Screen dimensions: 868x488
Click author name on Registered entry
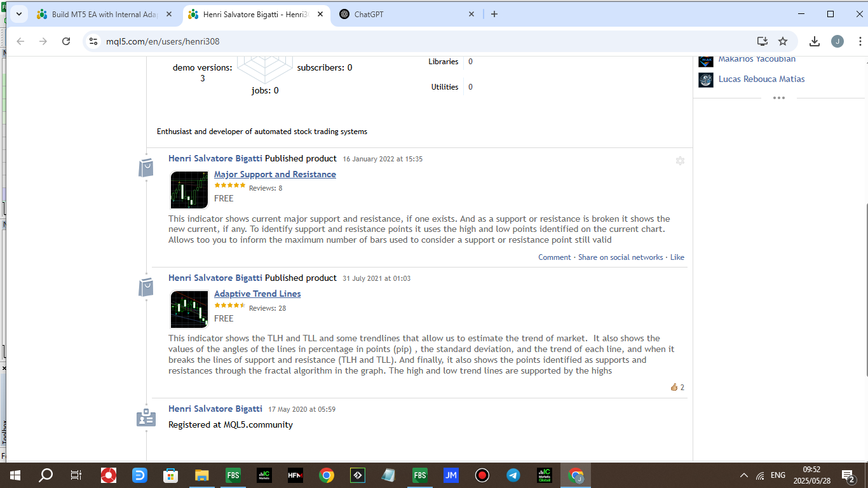[215, 409]
